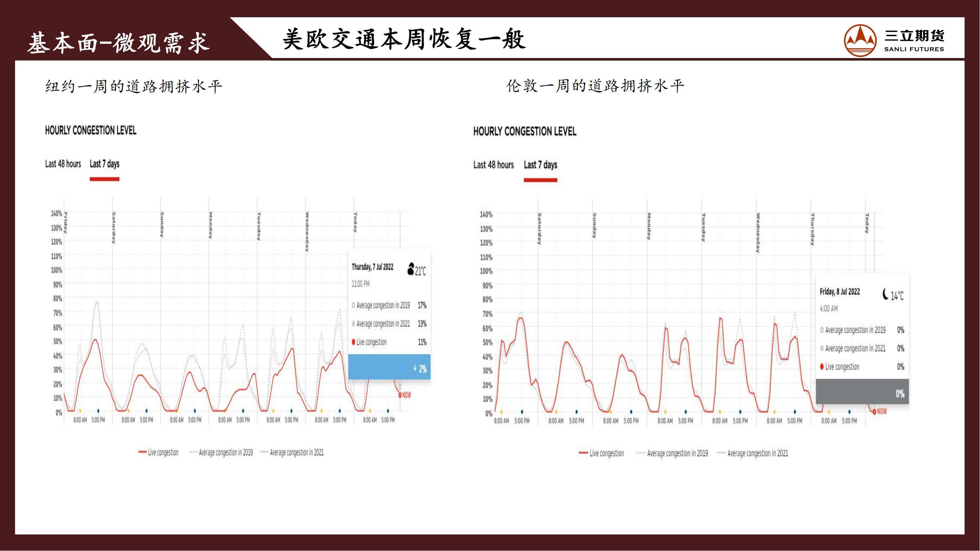The image size is (980, 551).
Task: Click the Sanli Futures mountain logo
Action: pyautogui.click(x=860, y=41)
